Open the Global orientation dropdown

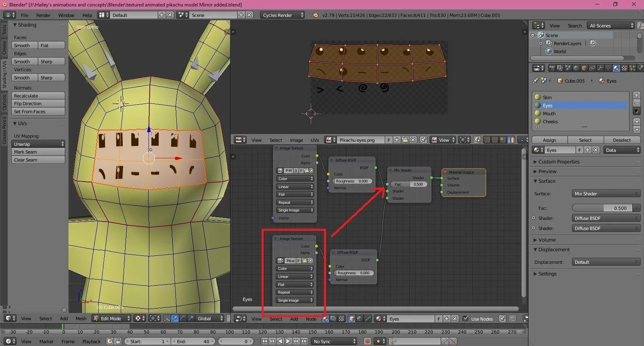click(x=210, y=318)
